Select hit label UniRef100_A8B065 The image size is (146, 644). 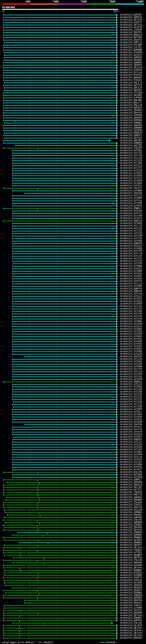131,243
